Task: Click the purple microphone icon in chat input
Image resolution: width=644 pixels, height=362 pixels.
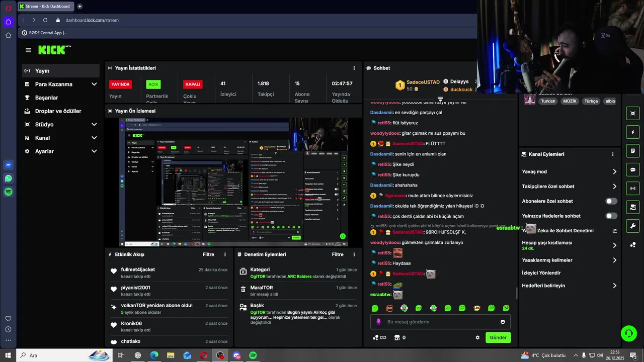Action: [x=379, y=322]
